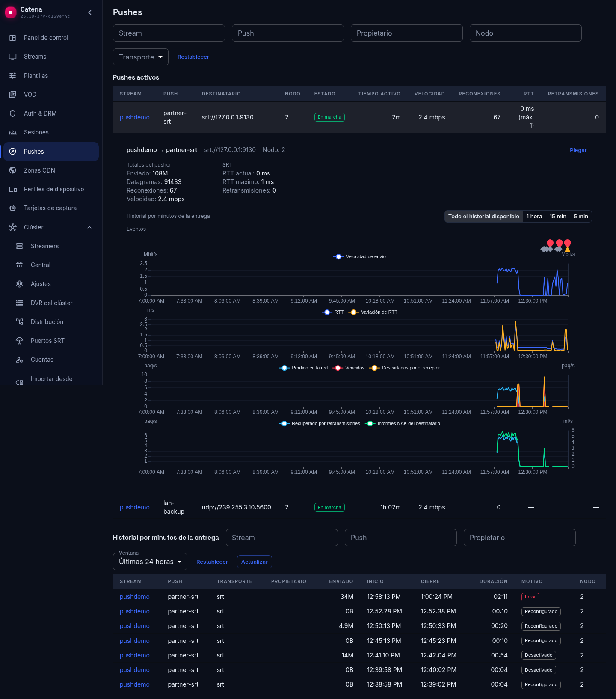View Sesiones in the sidebar
The width and height of the screenshot is (616, 699).
51,132
